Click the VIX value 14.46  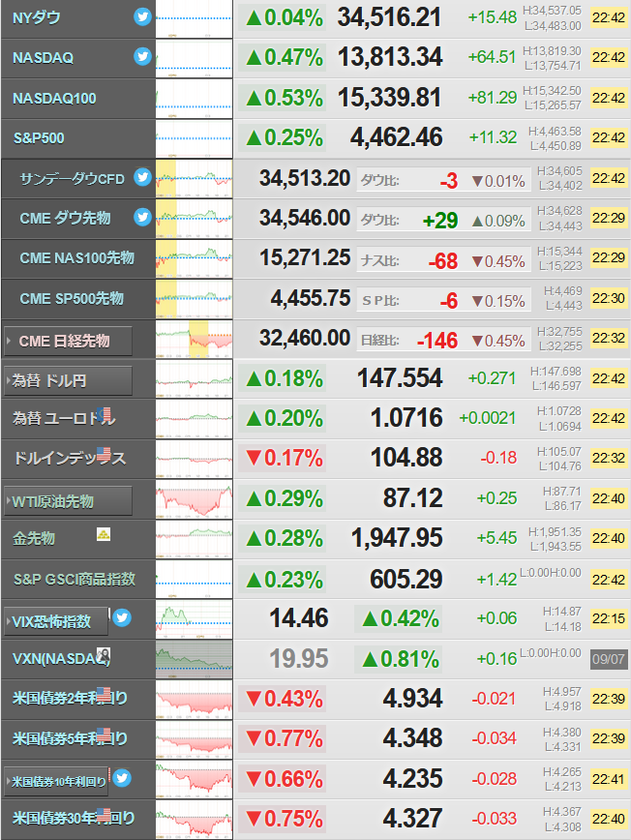299,618
